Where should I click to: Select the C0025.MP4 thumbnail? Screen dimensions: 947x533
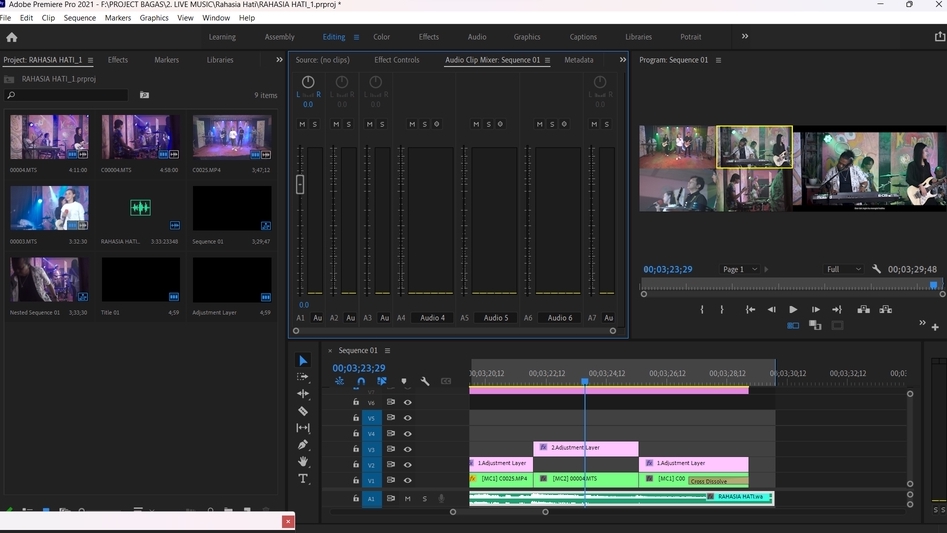coord(231,137)
